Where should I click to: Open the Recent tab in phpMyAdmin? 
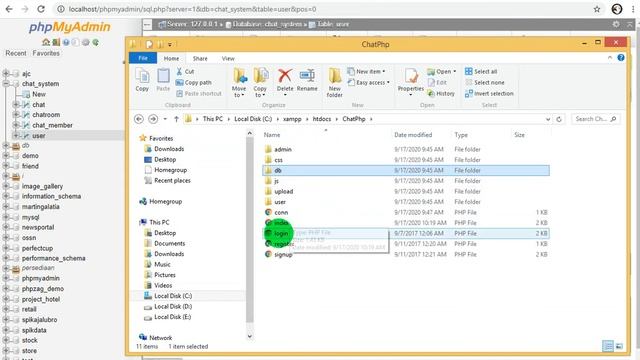coord(16,53)
